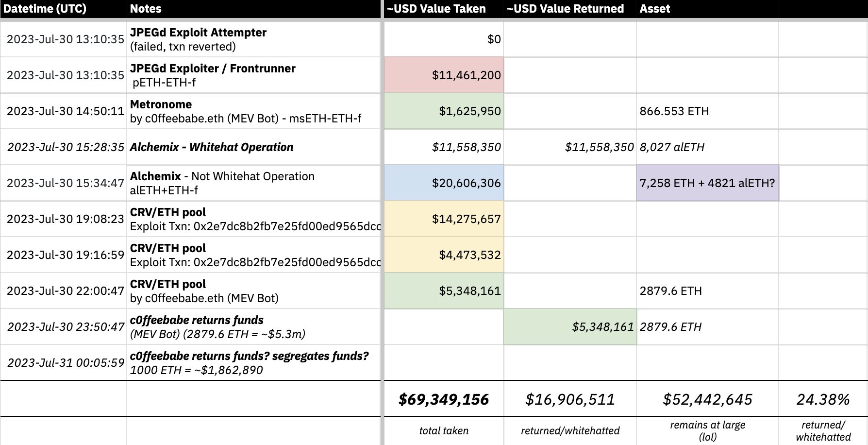Screen dimensions: 868x445
Task: Click the JPEGd Exploit Attempter notes cell
Action: [253, 39]
